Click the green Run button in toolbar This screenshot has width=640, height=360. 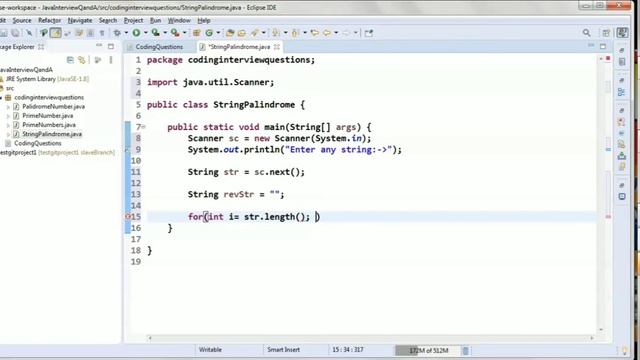click(136, 33)
